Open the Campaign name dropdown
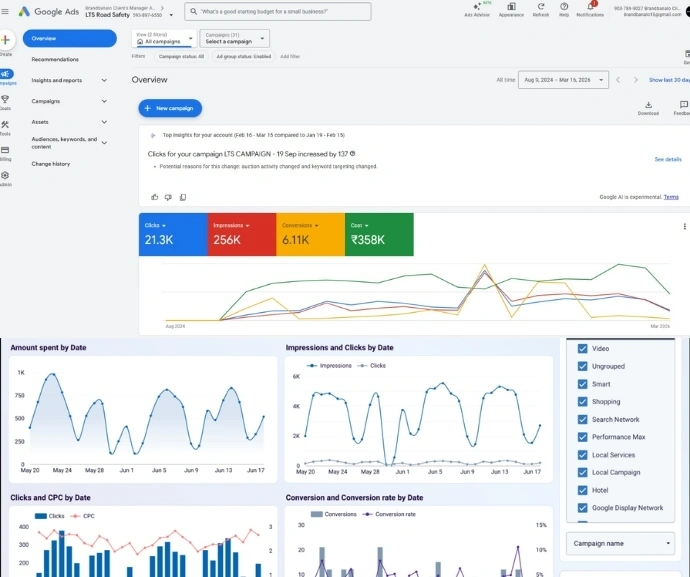The height and width of the screenshot is (577, 690). pyautogui.click(x=621, y=543)
